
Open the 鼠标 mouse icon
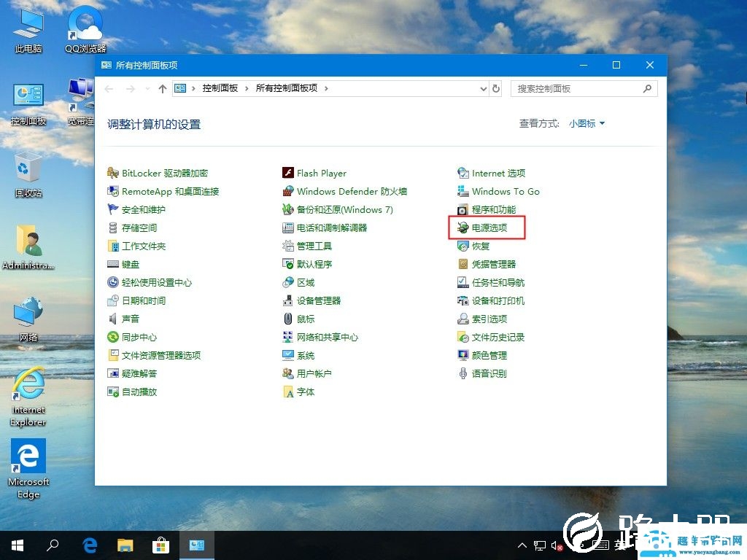tap(287, 319)
